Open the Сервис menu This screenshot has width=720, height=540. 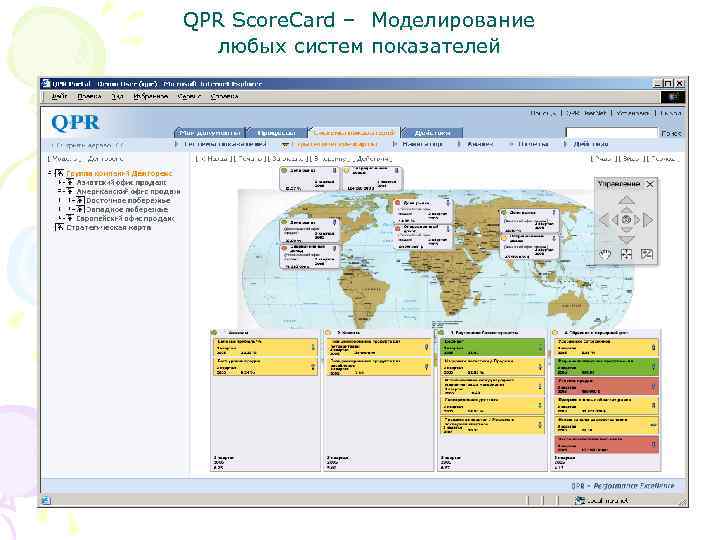189,96
